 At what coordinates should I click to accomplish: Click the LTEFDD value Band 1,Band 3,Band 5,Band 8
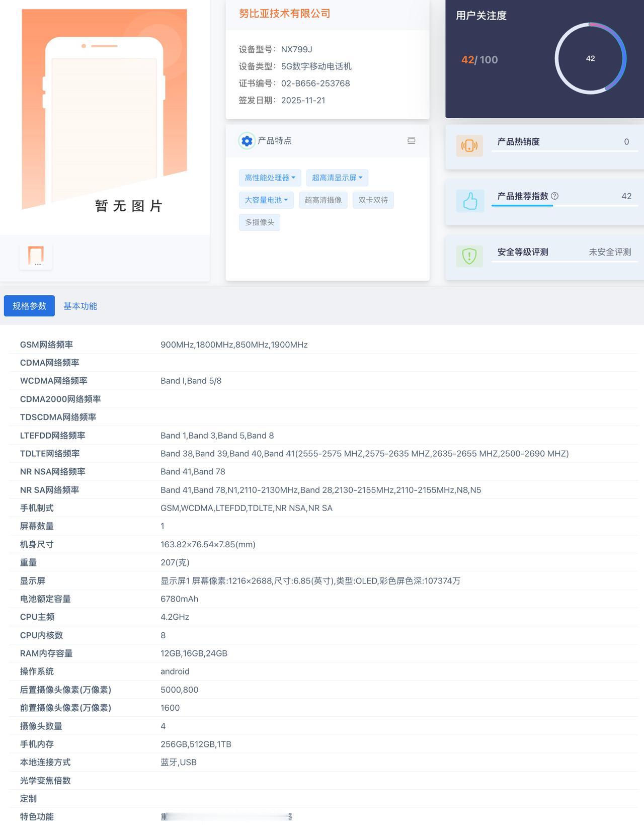(217, 436)
